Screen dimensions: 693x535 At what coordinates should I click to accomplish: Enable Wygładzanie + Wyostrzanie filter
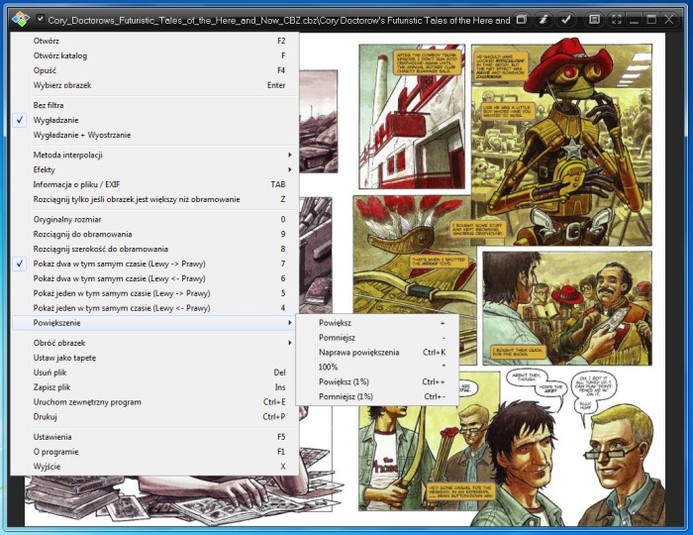click(155, 135)
